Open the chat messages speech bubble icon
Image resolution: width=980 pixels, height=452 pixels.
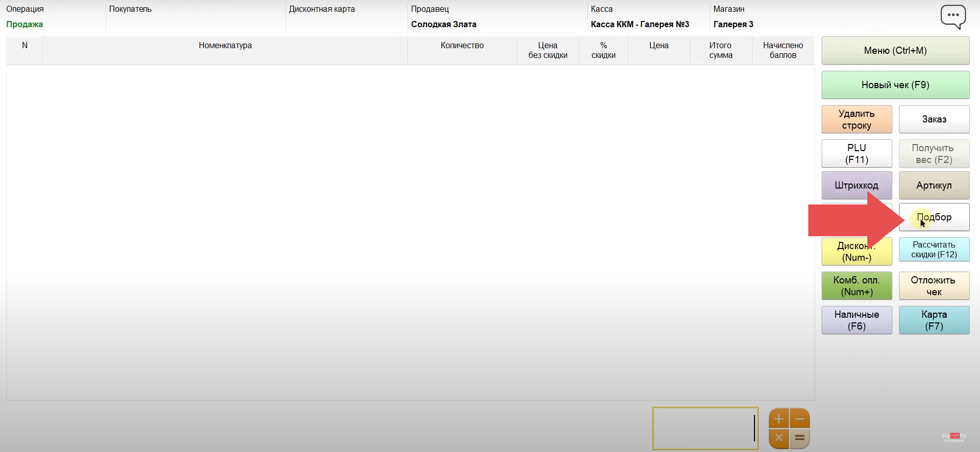coord(953,16)
